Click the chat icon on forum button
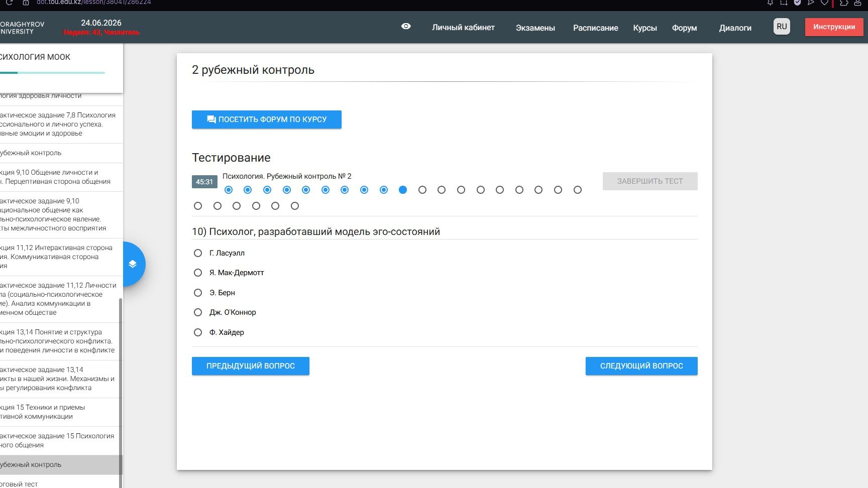 coord(211,119)
